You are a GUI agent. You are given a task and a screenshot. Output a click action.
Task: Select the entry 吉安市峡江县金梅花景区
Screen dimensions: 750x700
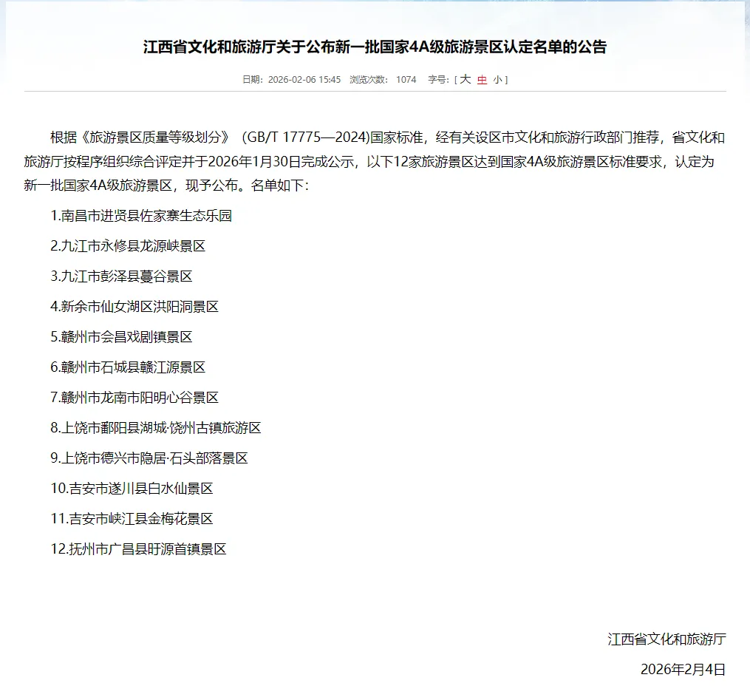click(131, 519)
